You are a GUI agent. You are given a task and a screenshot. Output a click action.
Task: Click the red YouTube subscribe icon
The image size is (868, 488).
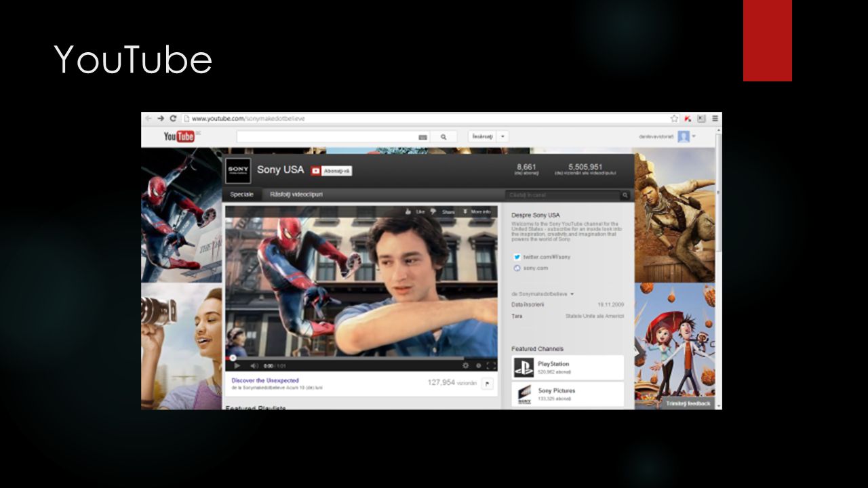click(315, 171)
